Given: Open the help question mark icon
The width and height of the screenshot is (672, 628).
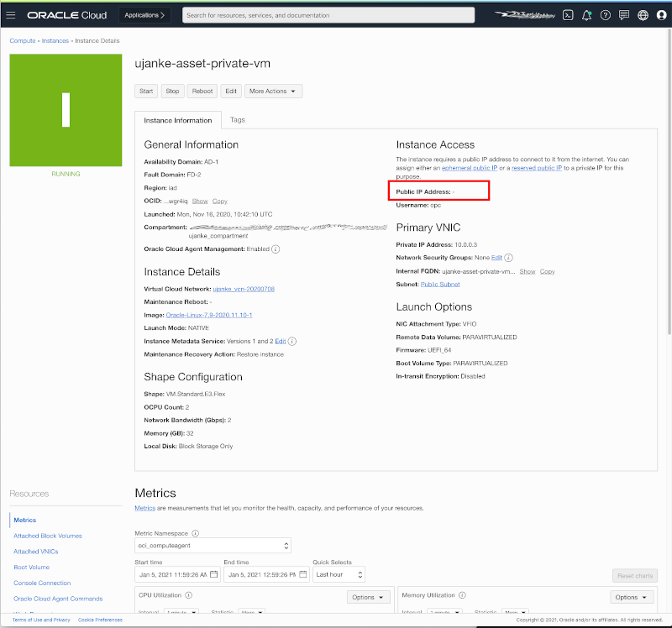Looking at the screenshot, I should (x=606, y=15).
